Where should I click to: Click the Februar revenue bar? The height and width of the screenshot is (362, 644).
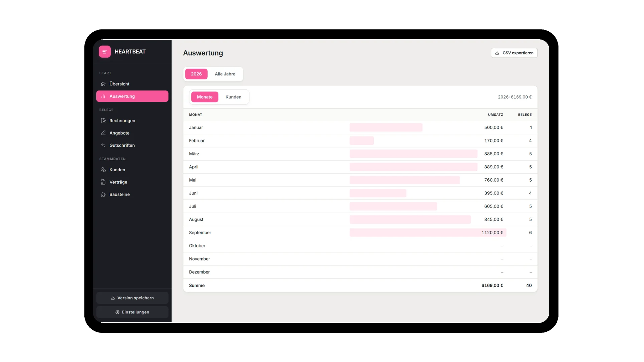pyautogui.click(x=362, y=141)
